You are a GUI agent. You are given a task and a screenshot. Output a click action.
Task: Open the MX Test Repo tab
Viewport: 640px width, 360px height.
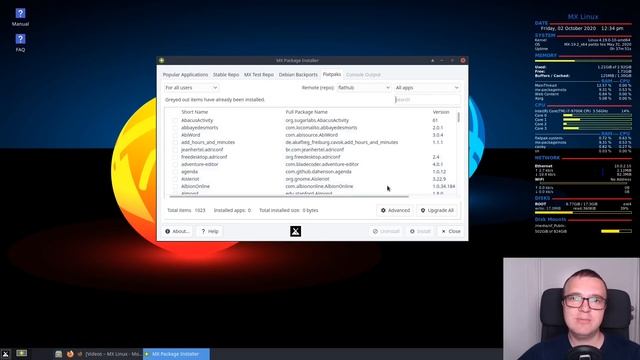tap(259, 75)
